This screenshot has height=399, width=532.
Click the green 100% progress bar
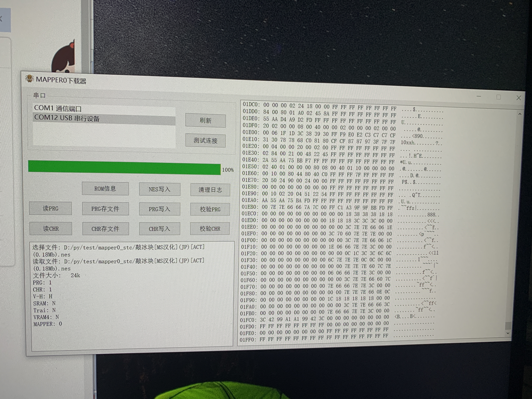pos(124,168)
